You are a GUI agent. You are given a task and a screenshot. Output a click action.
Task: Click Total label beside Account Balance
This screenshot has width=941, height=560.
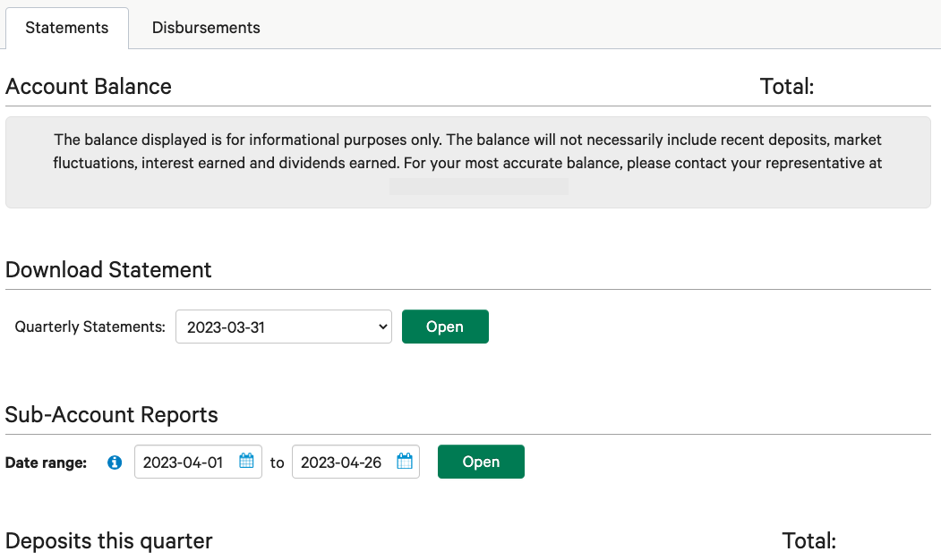pos(786,87)
